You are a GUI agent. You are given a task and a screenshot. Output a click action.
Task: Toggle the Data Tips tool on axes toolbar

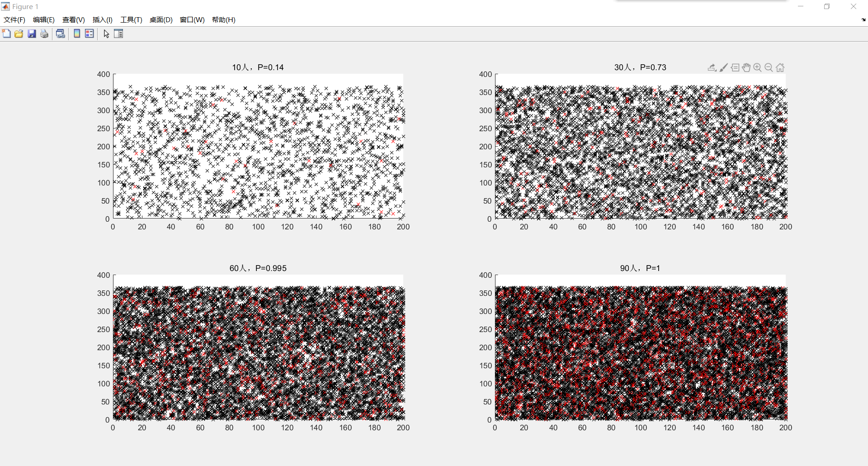(x=735, y=68)
